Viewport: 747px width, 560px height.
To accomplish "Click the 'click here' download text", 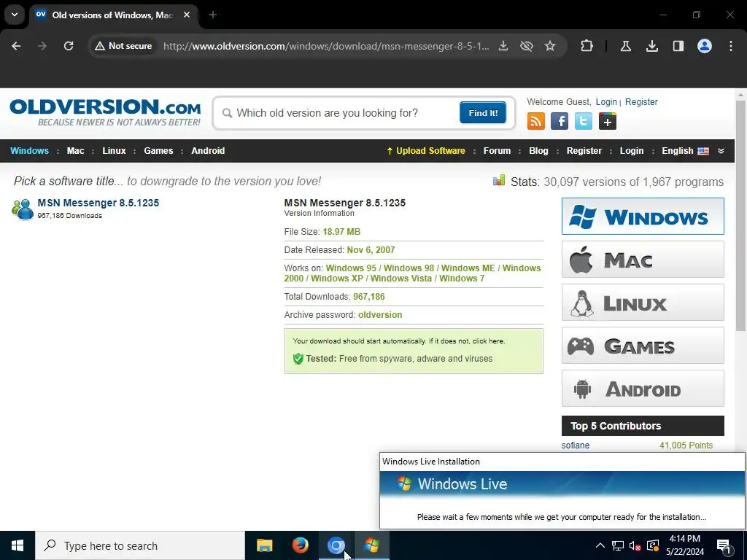I will [488, 341].
